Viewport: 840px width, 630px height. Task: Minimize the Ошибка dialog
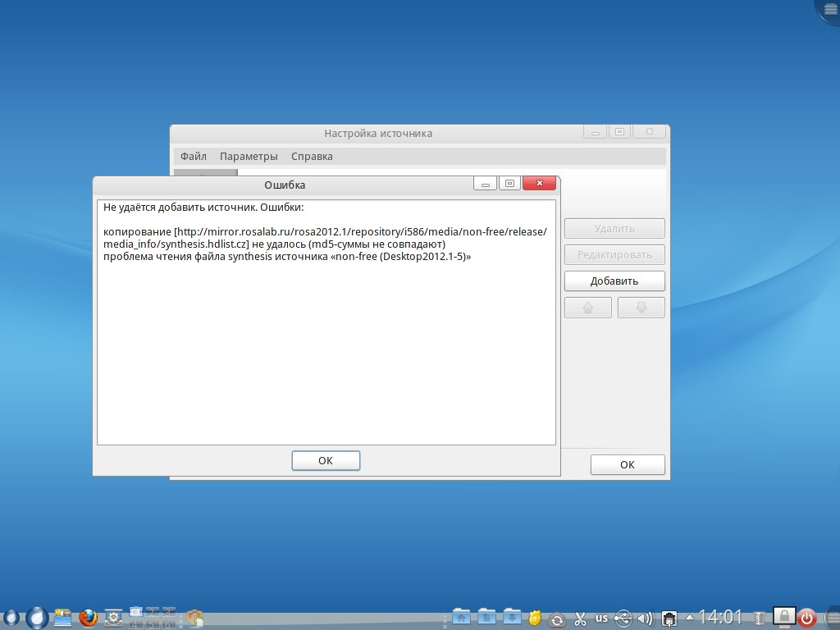pos(486,183)
